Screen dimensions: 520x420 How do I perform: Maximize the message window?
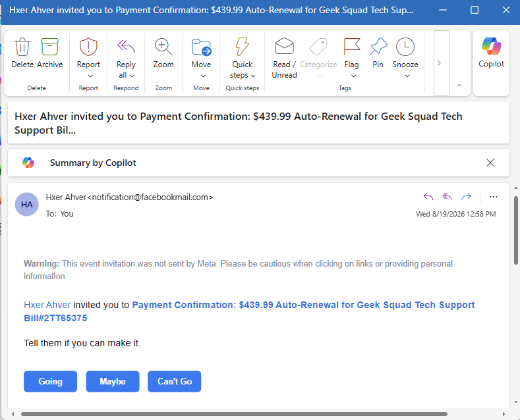(x=475, y=10)
